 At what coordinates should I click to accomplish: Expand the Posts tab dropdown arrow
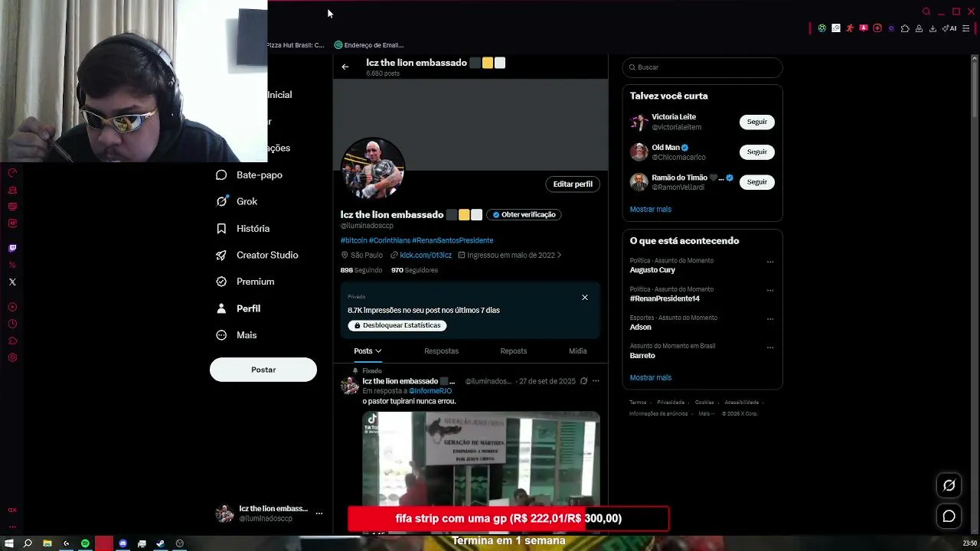pyautogui.click(x=378, y=351)
